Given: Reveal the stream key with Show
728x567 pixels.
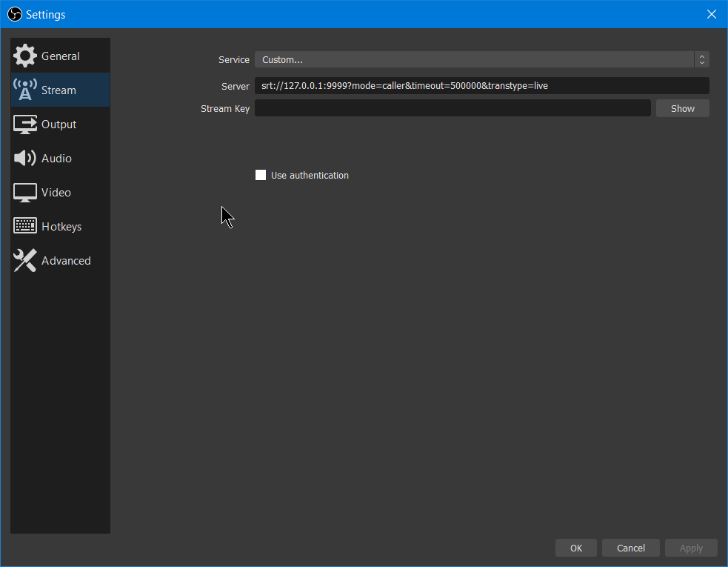Looking at the screenshot, I should [x=683, y=108].
